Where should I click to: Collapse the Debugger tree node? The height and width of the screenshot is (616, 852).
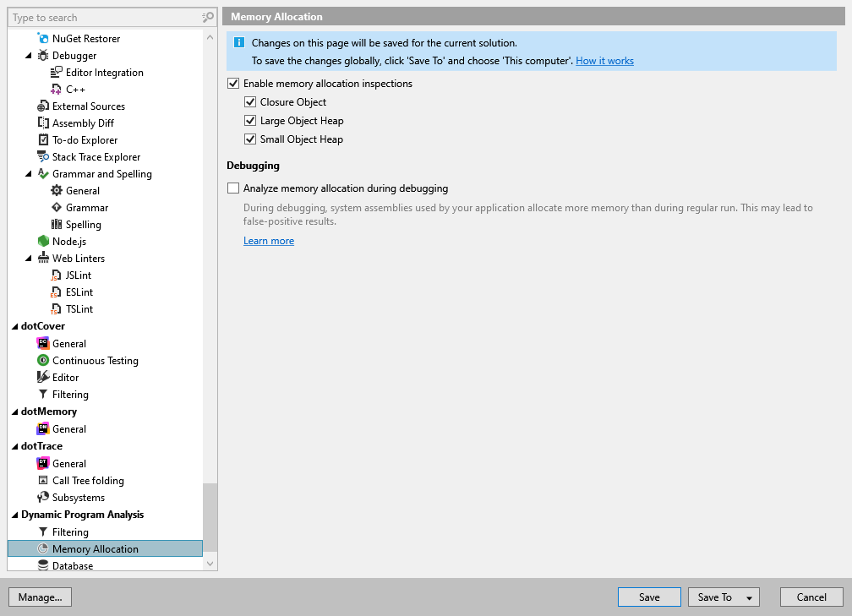click(29, 56)
